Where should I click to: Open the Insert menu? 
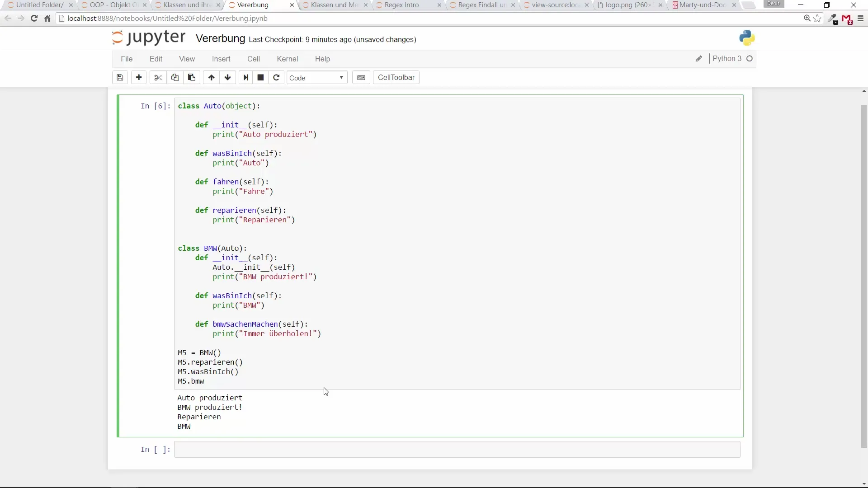click(221, 59)
